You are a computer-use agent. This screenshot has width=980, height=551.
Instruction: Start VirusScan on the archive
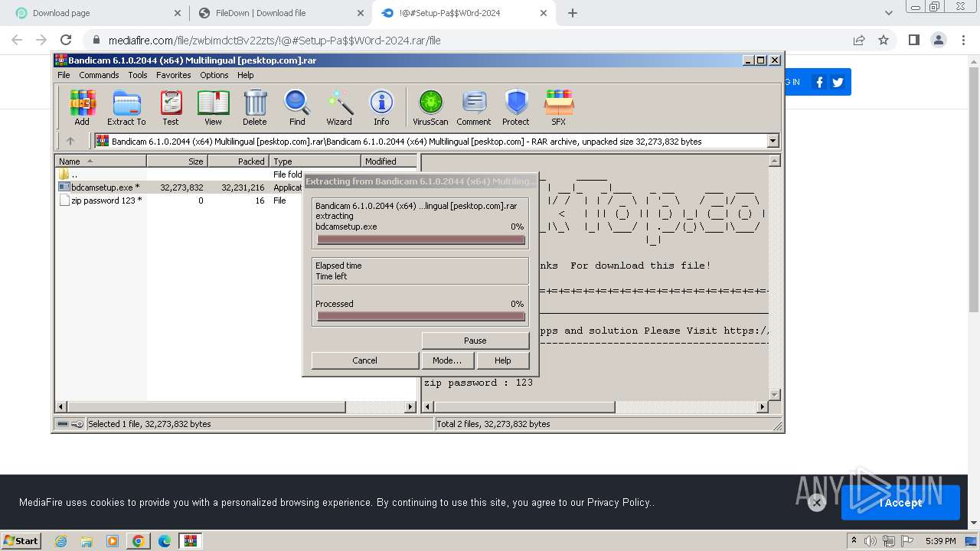click(430, 107)
